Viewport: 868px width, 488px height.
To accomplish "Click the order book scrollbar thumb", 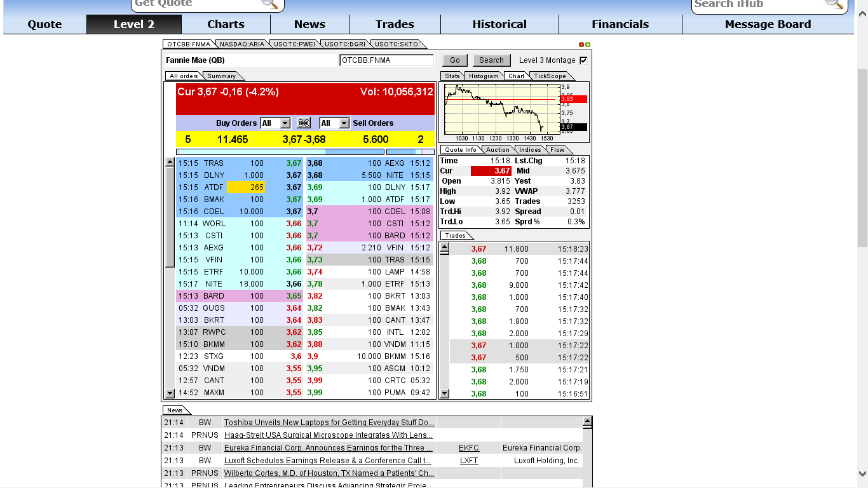I will tap(170, 217).
